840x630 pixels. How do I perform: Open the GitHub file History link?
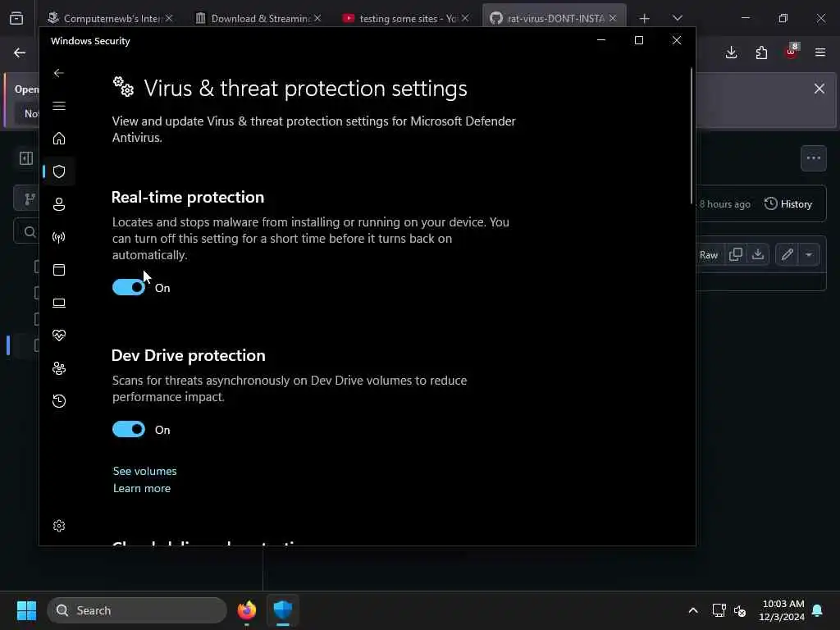[x=788, y=204]
